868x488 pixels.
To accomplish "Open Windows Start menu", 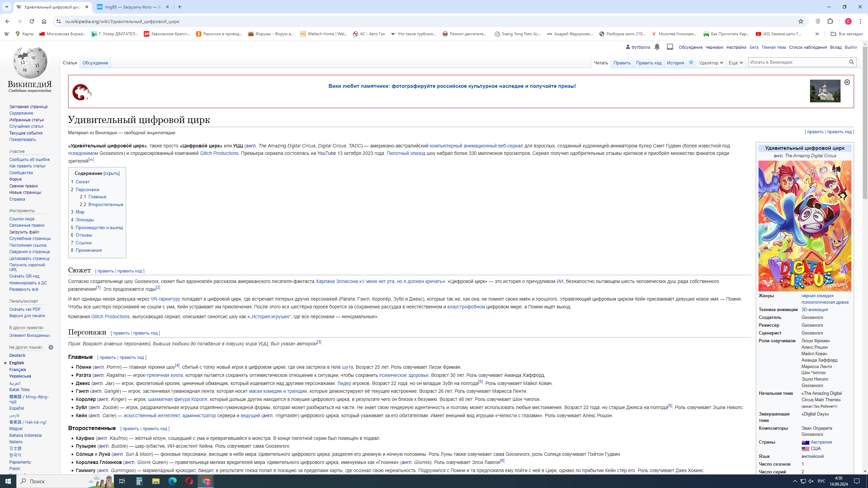I will click(x=8, y=481).
